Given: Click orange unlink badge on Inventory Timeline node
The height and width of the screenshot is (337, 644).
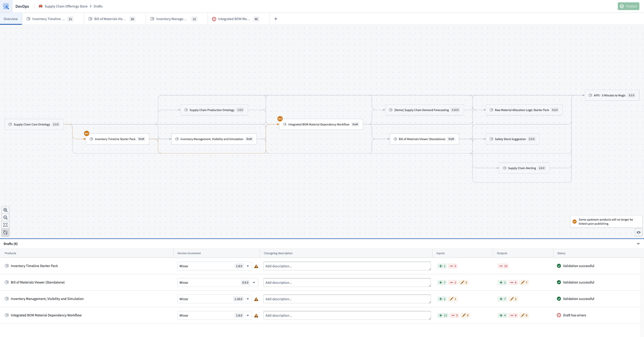Looking at the screenshot, I should click(x=87, y=133).
